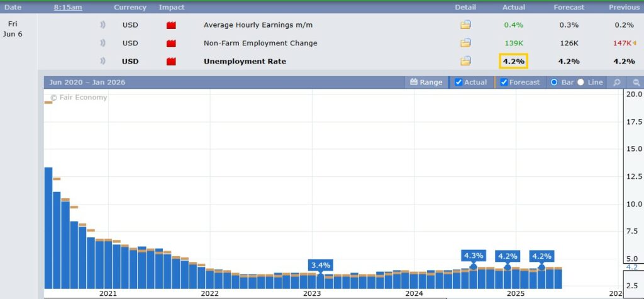This screenshot has height=299, width=644.
Task: Uncheck the Forecast series checkbox
Action: coord(504,82)
